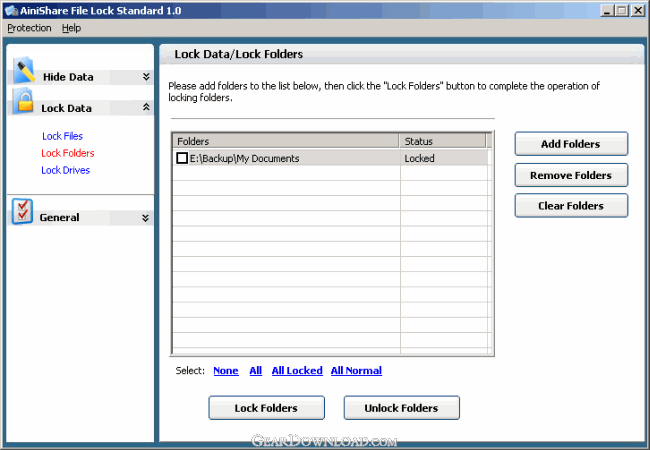The width and height of the screenshot is (650, 450).
Task: Click the General section label
Action: tap(59, 218)
